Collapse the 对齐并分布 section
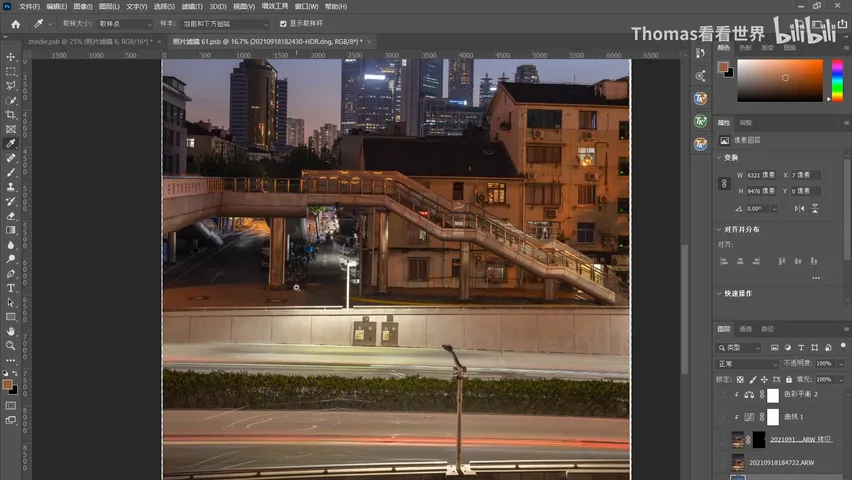Image resolution: width=852 pixels, height=480 pixels. (x=719, y=229)
